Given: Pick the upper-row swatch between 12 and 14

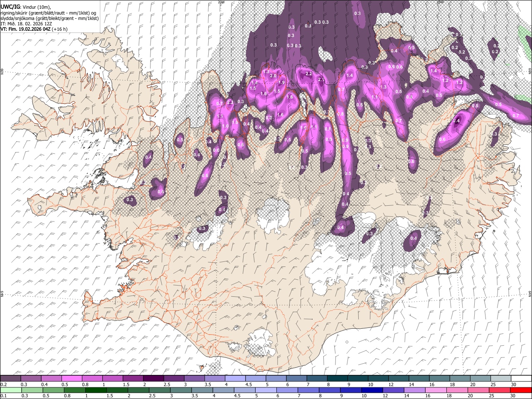Looking at the screenshot, I should pos(399,379).
